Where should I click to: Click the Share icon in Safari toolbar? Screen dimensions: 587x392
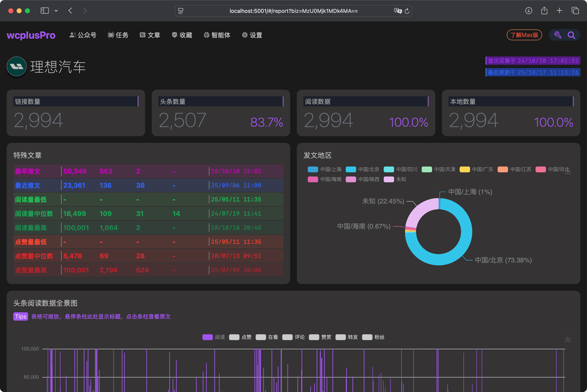[544, 11]
